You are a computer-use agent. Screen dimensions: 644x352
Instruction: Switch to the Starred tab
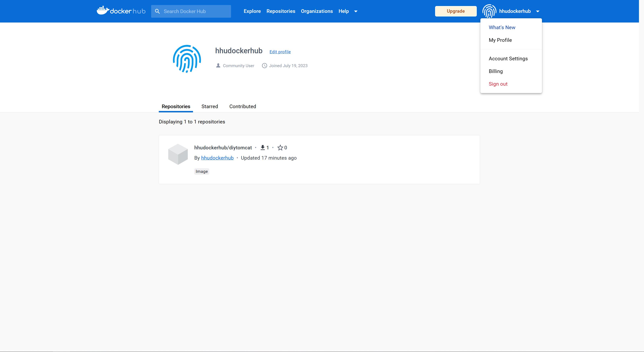click(x=210, y=107)
